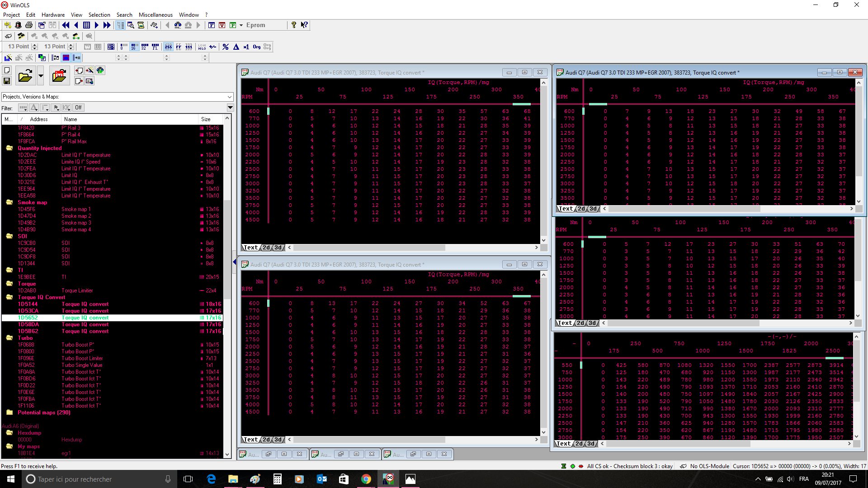Image resolution: width=868 pixels, height=488 pixels.
Task: Click the filter Off button
Action: click(78, 108)
